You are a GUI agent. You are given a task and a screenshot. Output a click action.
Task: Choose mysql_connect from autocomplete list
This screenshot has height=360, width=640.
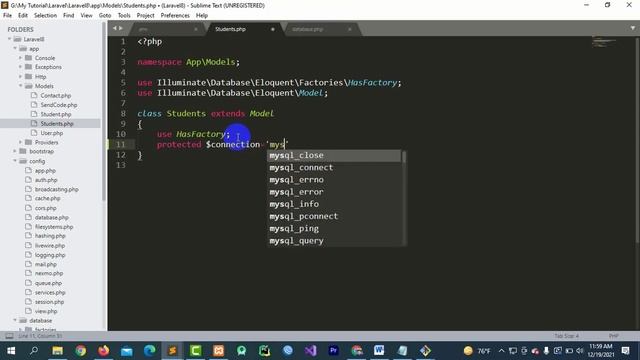[334, 168]
